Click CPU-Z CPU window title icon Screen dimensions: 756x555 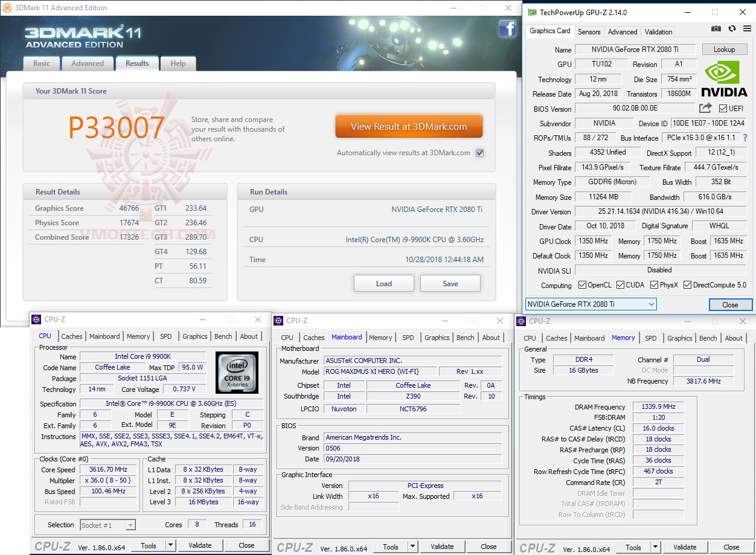36,319
